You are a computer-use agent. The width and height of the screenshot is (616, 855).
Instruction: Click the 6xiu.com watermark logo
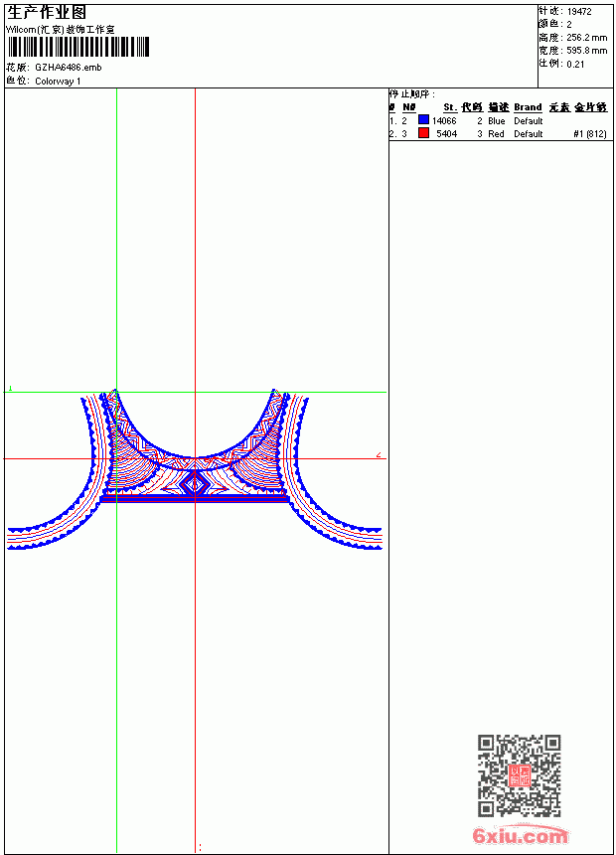(520, 835)
